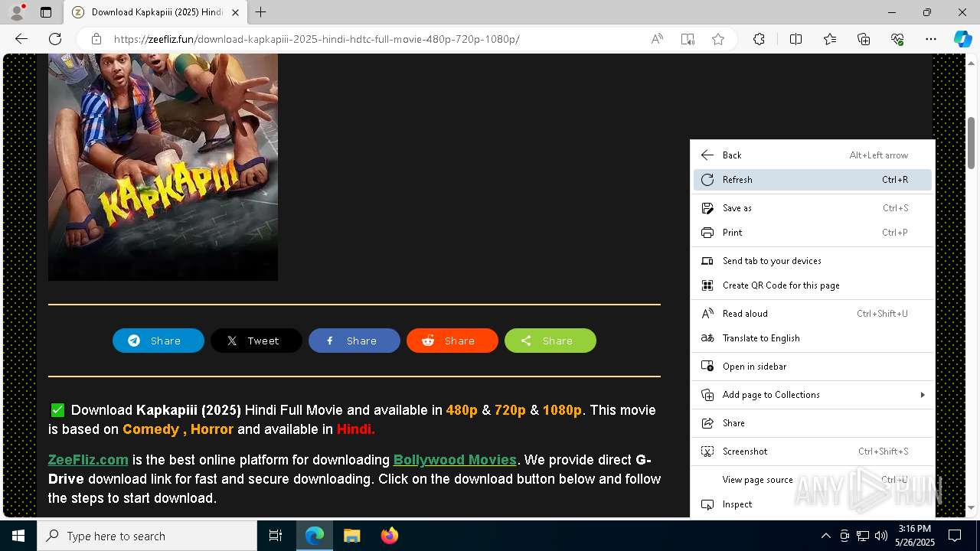Select Share in the context menu
The height and width of the screenshot is (551, 980).
812,423
